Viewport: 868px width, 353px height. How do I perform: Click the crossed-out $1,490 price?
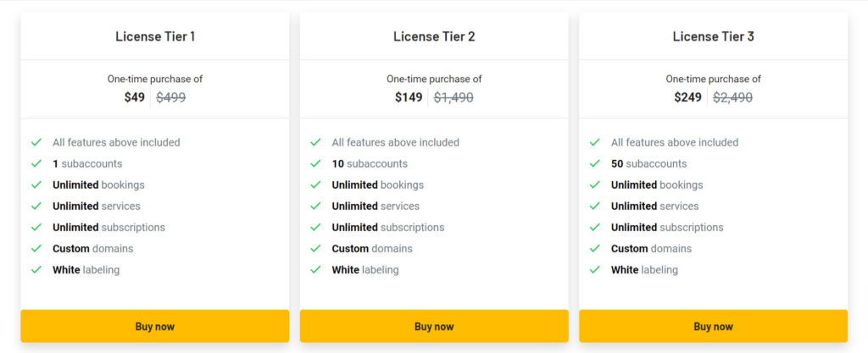click(453, 98)
